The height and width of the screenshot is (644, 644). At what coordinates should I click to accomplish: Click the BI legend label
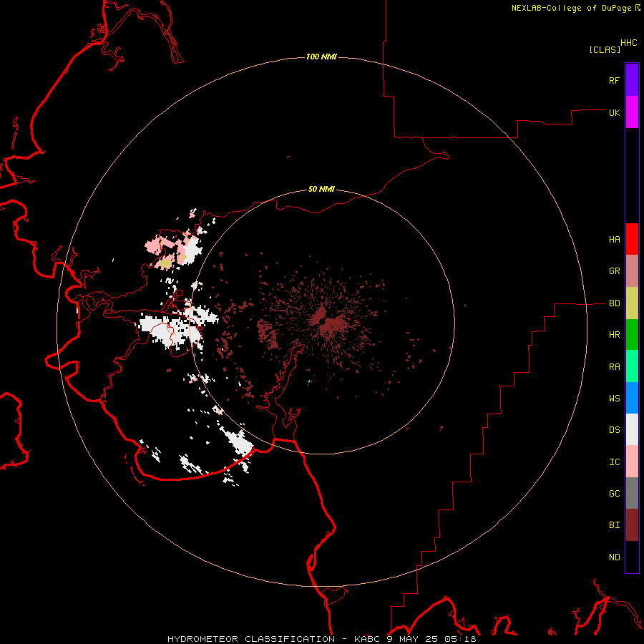click(614, 525)
